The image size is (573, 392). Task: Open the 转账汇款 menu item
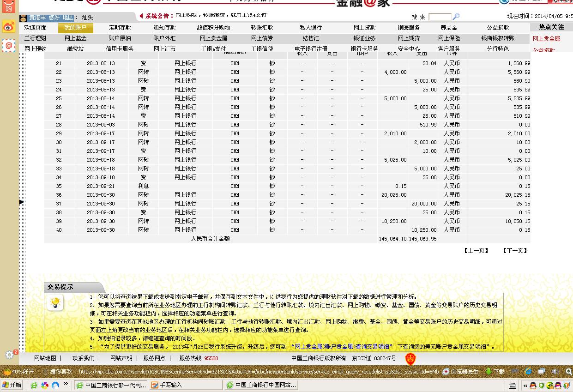point(262,28)
